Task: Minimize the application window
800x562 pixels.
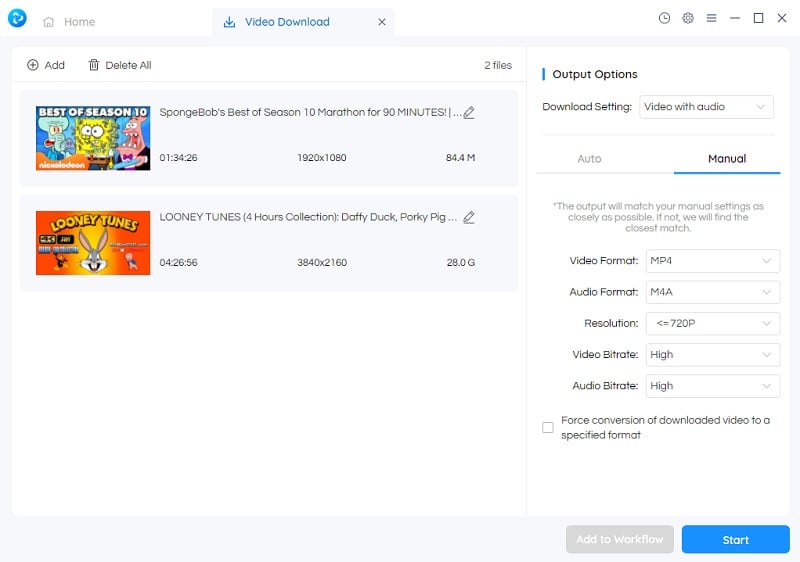Action: (735, 18)
